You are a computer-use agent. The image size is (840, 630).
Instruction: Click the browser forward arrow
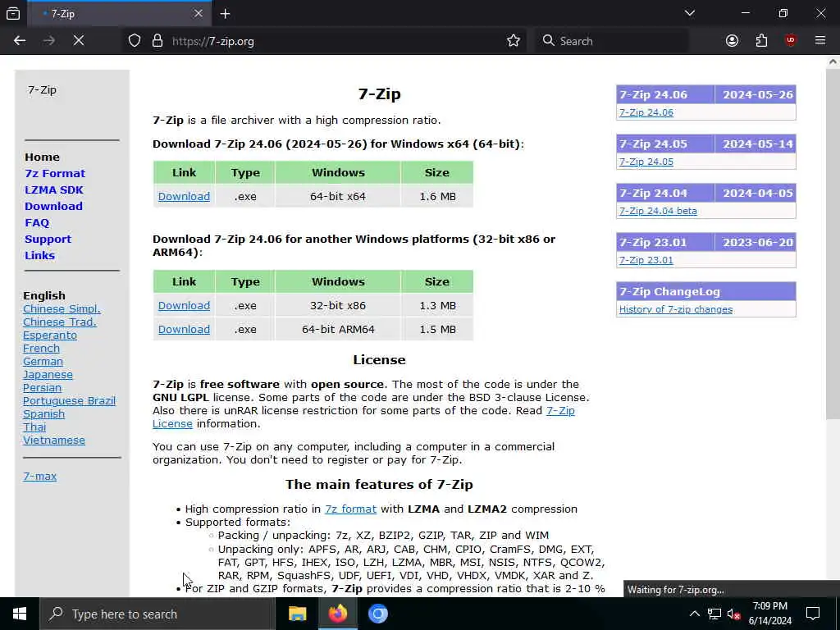(48, 41)
